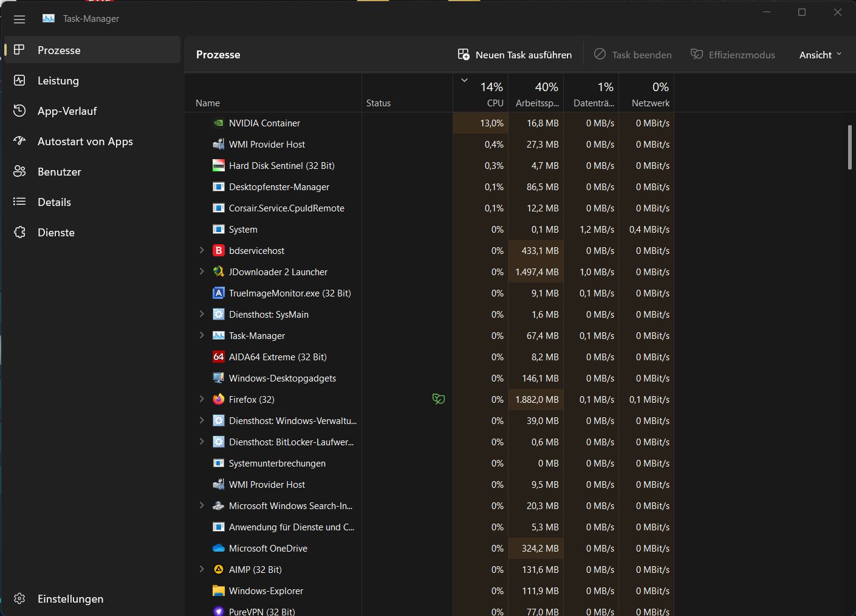Click the 433,1 MB bdservicehost memory cell

click(x=536, y=250)
